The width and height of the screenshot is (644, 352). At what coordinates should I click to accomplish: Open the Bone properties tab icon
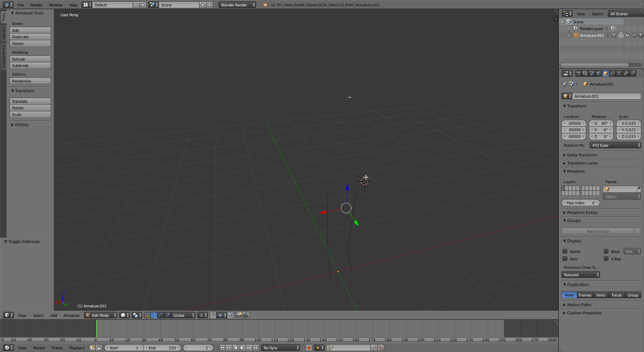[626, 73]
